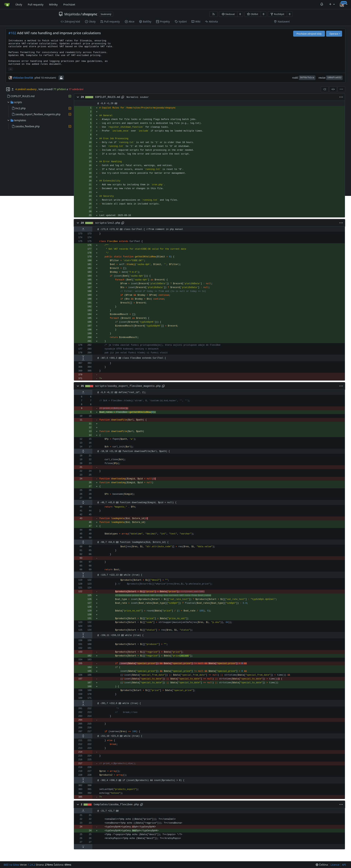Click Sledovat to watch the repository

click(x=228, y=14)
